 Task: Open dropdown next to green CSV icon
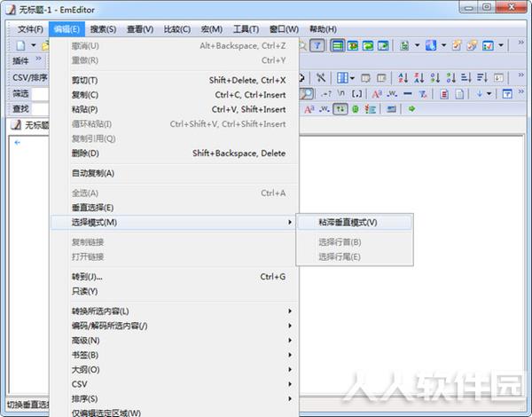pos(418,45)
